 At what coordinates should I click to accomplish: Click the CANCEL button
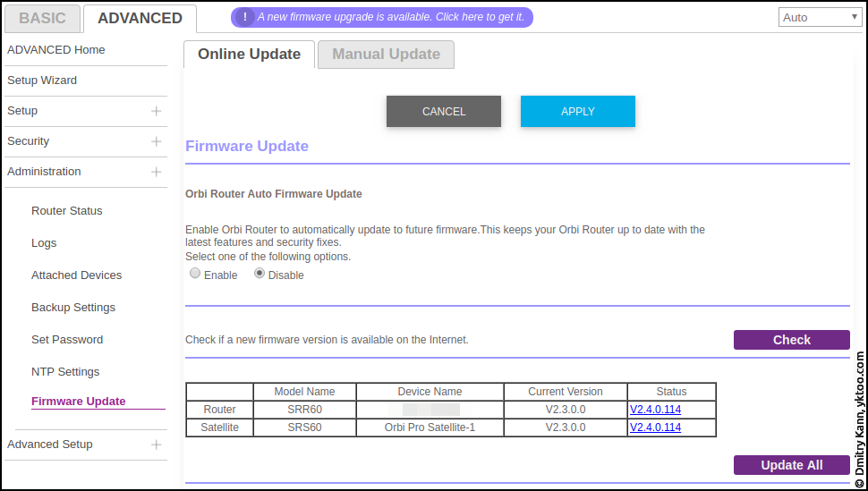click(x=444, y=111)
